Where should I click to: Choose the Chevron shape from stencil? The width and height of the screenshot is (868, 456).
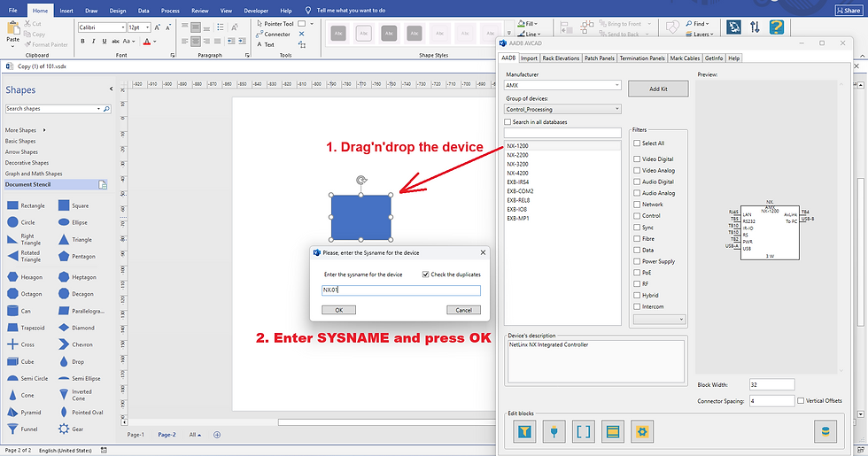point(76,344)
